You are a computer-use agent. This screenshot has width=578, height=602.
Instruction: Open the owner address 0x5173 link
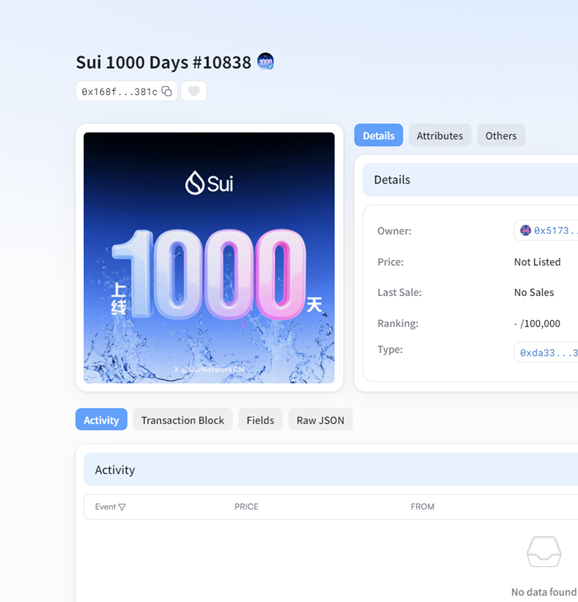(x=555, y=230)
